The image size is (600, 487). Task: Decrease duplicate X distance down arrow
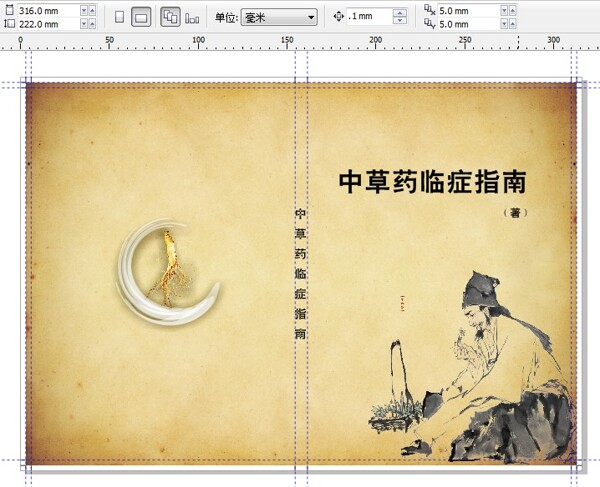tap(504, 11)
